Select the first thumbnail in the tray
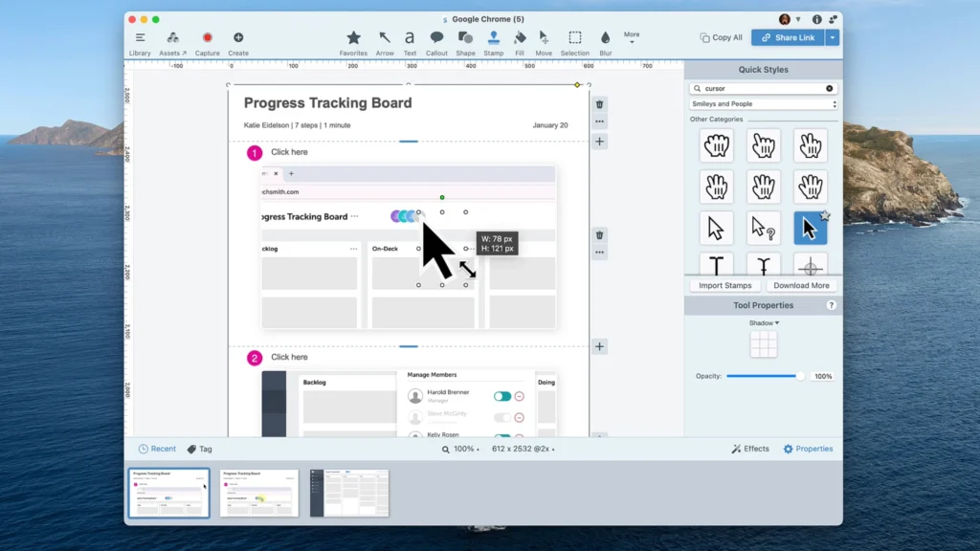Screen dimensions: 980x551 point(168,493)
